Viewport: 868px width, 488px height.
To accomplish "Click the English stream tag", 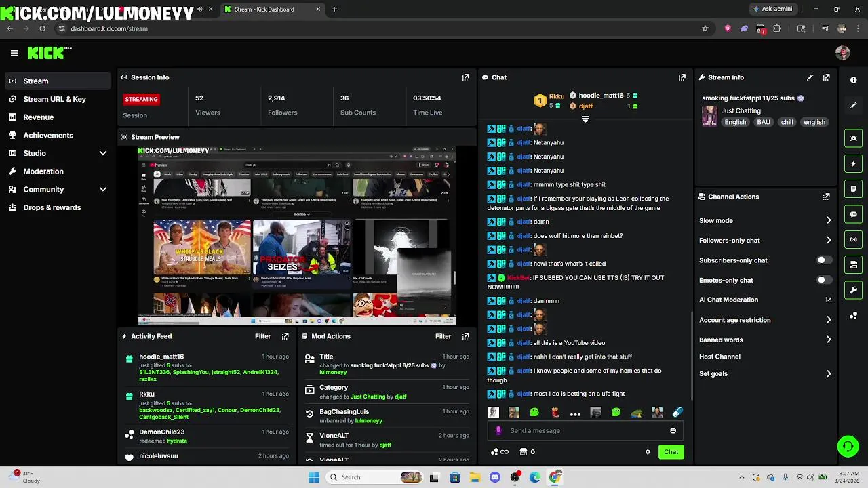I will pos(735,122).
